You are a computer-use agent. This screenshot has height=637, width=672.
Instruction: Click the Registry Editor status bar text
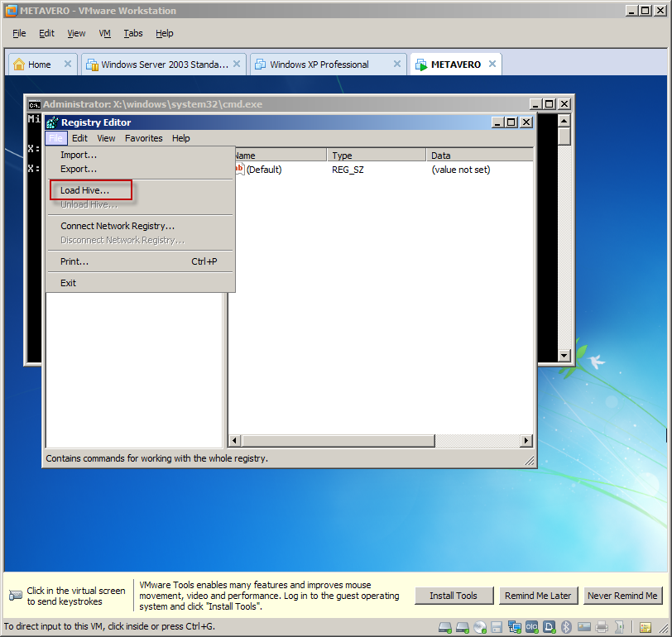point(157,458)
